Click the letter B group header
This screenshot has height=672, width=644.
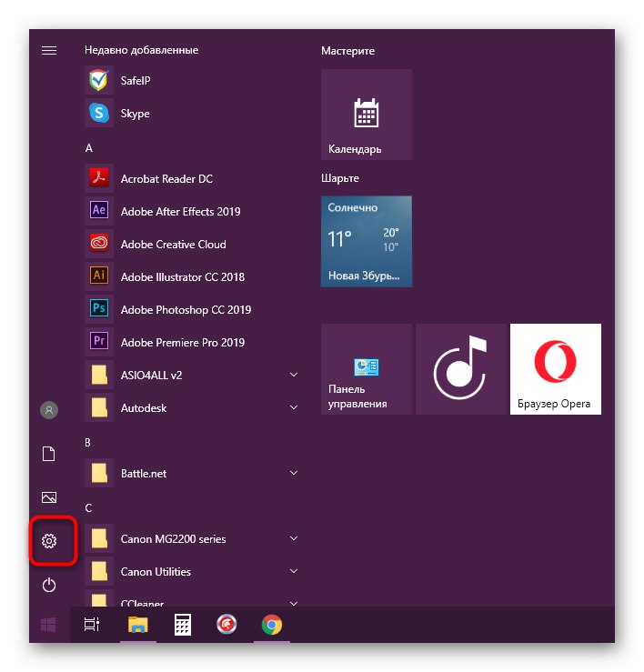[x=88, y=443]
